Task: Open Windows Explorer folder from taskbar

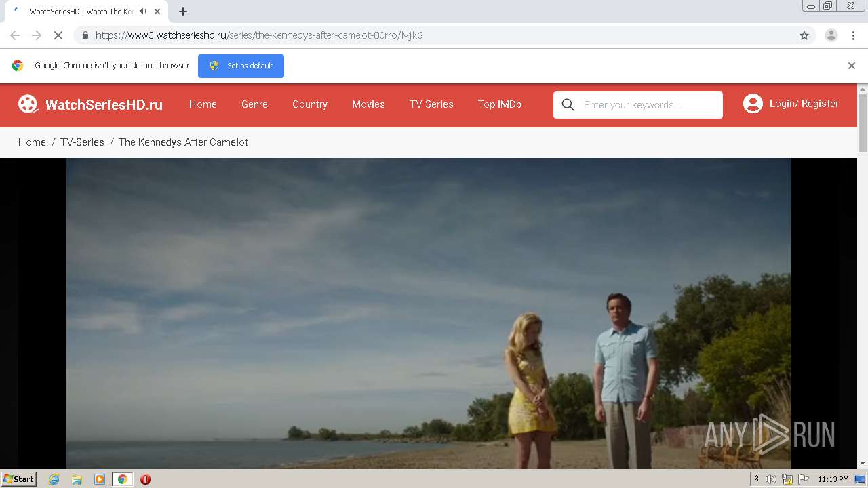Action: (x=77, y=479)
